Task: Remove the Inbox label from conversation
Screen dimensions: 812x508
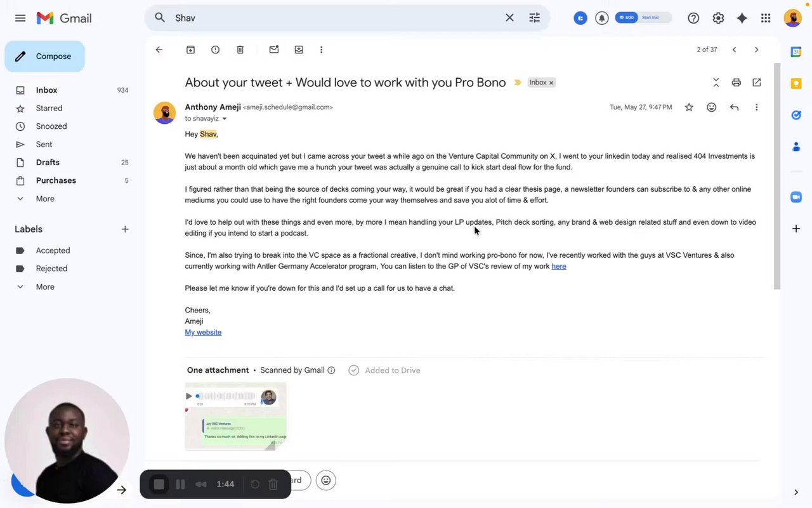Action: [551, 83]
